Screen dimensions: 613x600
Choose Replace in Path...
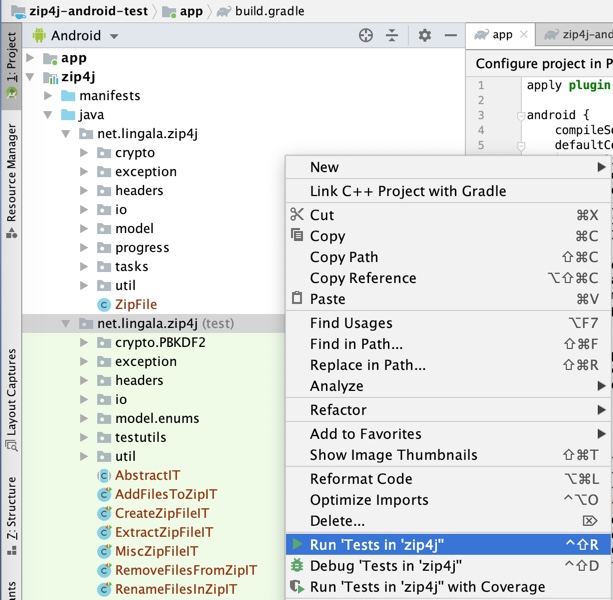[448, 365]
